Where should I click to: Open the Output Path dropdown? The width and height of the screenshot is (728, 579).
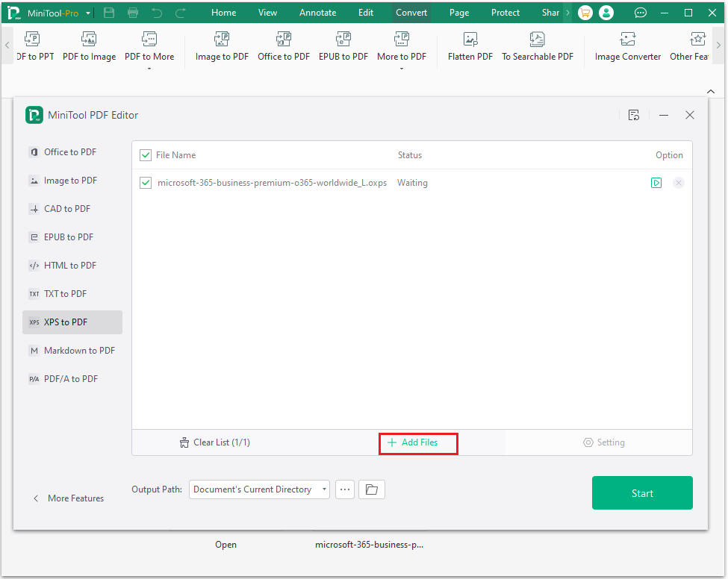(259, 489)
